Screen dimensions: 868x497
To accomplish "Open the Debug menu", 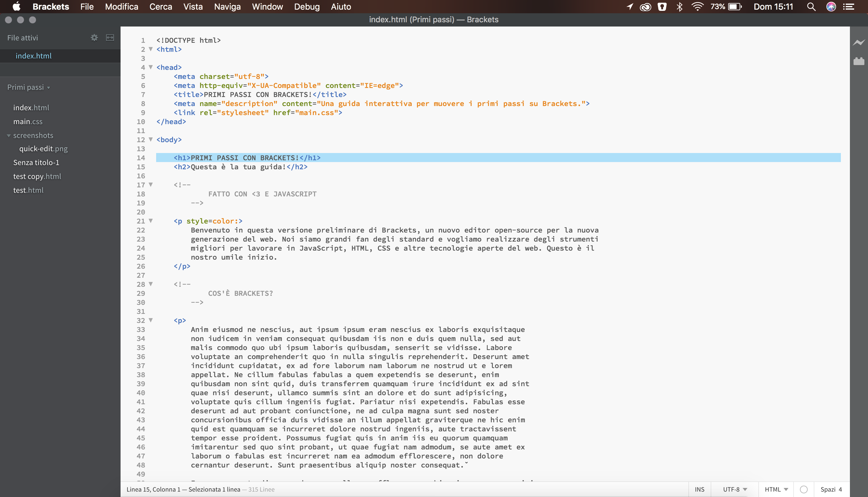I will (x=306, y=7).
